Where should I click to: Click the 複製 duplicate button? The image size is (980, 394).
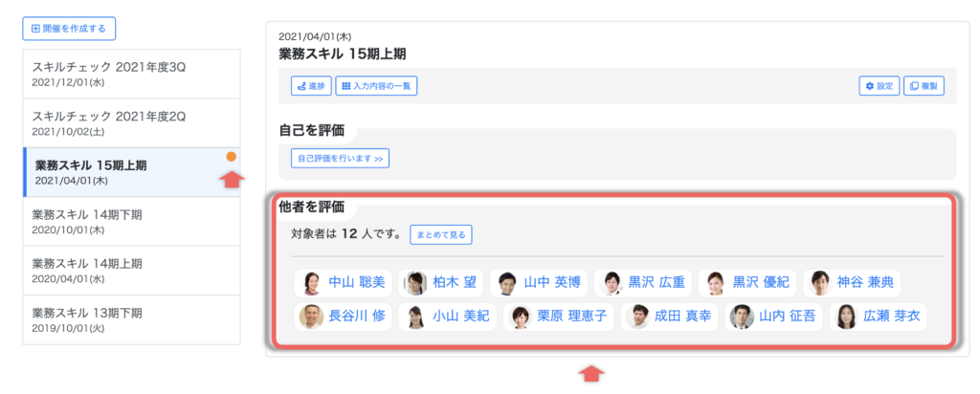point(924,86)
